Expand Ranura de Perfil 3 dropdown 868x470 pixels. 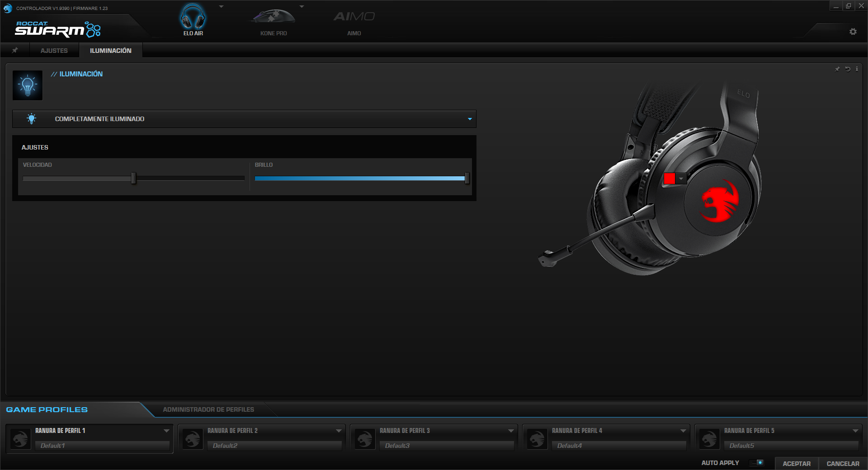point(511,431)
